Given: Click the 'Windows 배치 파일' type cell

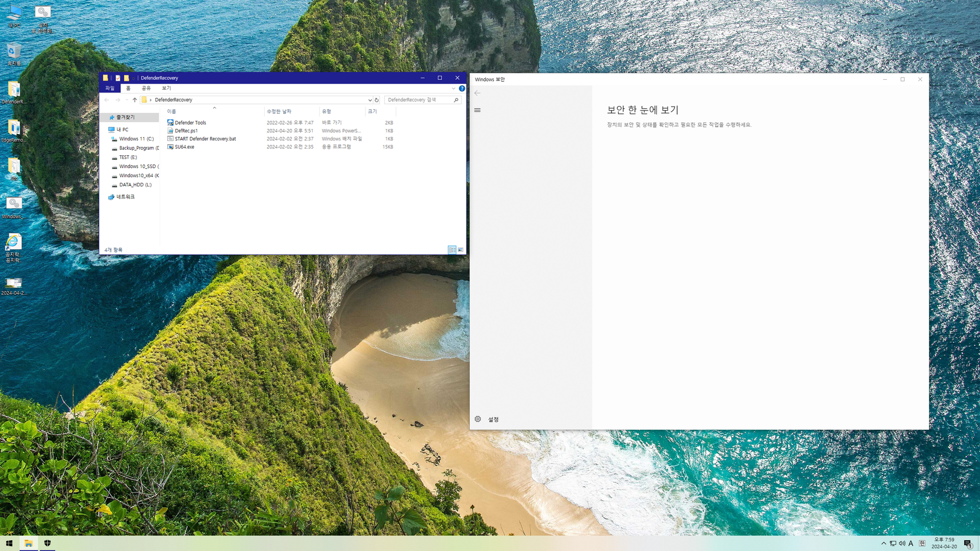Looking at the screenshot, I should pyautogui.click(x=342, y=139).
